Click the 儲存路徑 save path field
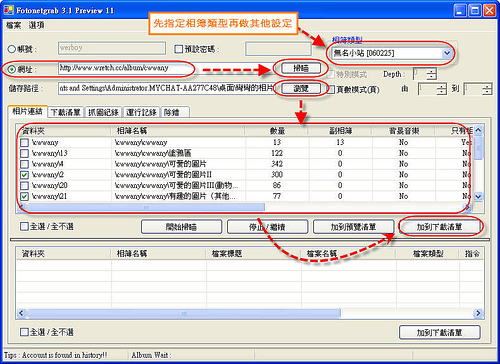This screenshot has height=364, width=500. tap(166, 88)
